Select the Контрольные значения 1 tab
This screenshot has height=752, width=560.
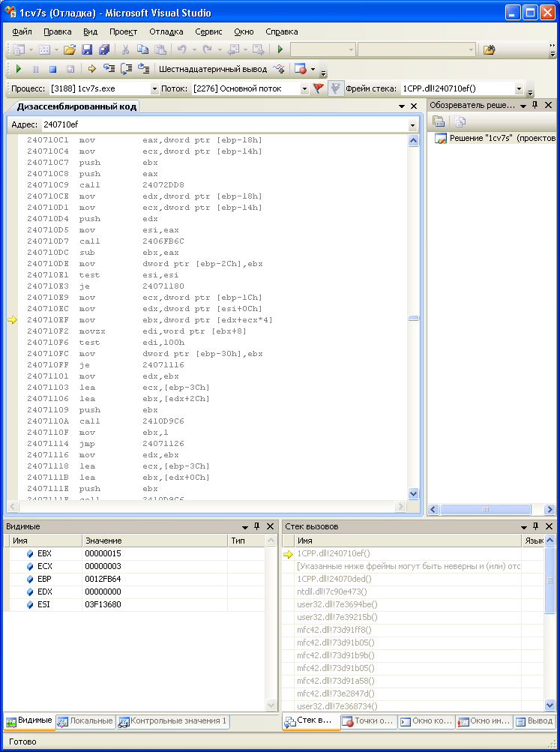pos(173,721)
